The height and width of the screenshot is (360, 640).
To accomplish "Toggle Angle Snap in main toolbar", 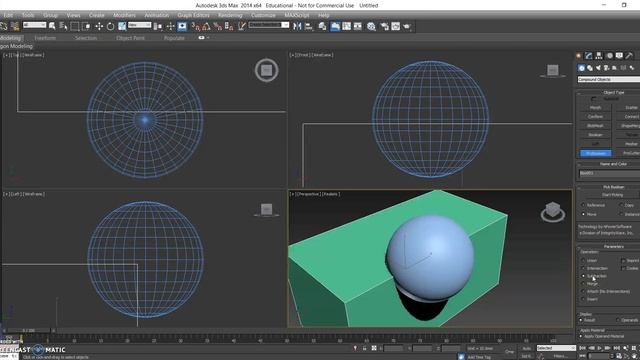I will point(206,26).
